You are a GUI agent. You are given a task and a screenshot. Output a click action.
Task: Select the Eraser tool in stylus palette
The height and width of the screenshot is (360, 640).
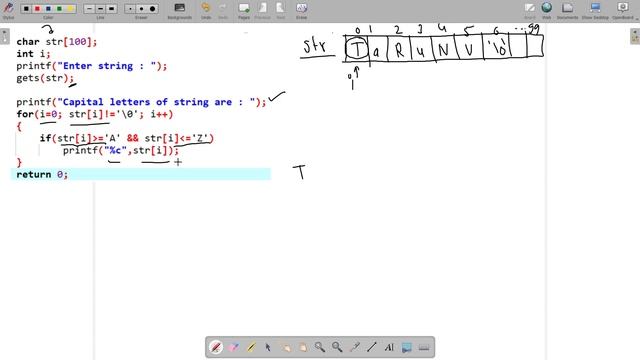coord(233,347)
